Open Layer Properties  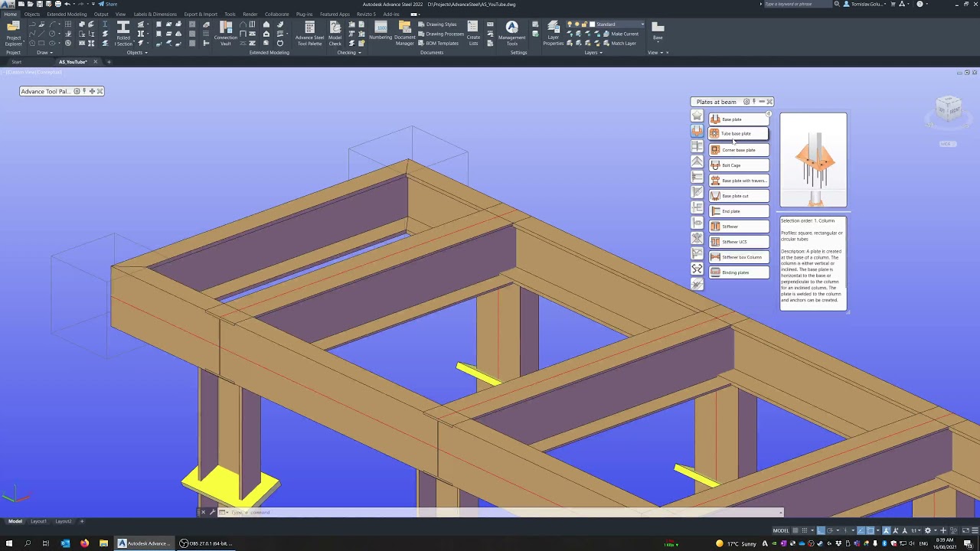point(553,34)
